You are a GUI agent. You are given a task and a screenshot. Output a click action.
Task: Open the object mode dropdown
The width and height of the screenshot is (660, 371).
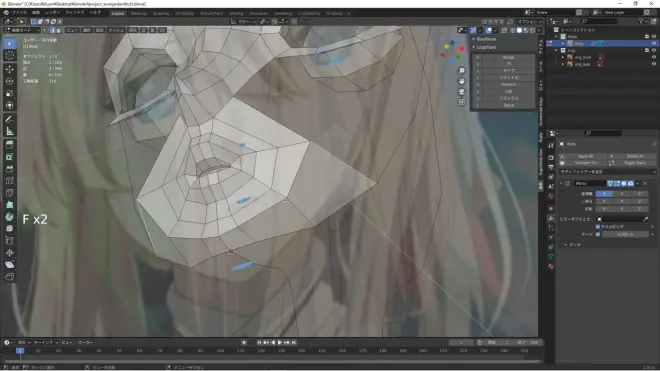22,30
